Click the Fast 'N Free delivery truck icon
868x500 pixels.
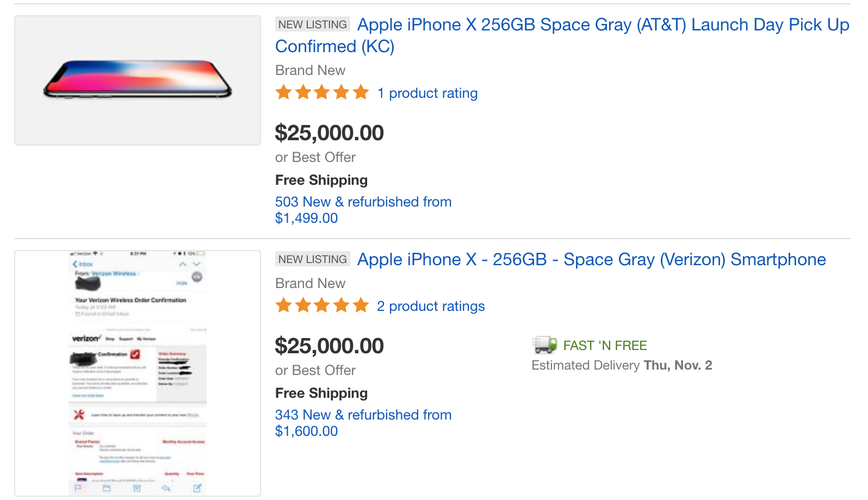pyautogui.click(x=544, y=345)
